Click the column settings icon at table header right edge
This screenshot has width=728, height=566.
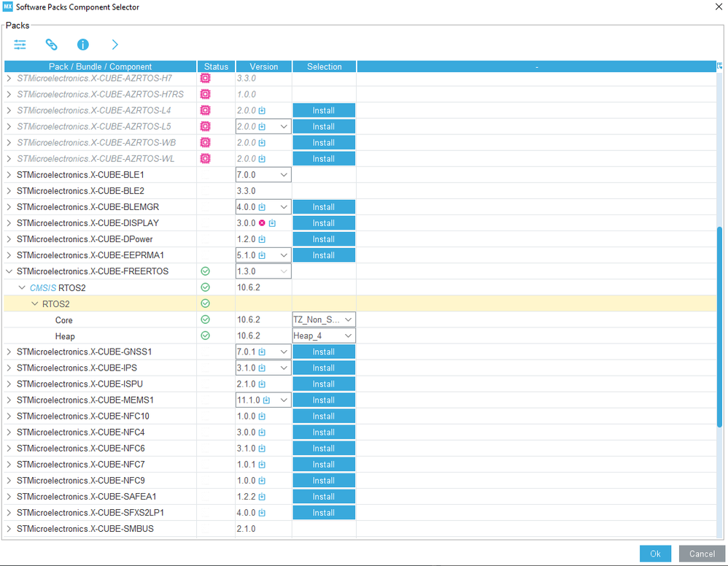[x=719, y=66]
